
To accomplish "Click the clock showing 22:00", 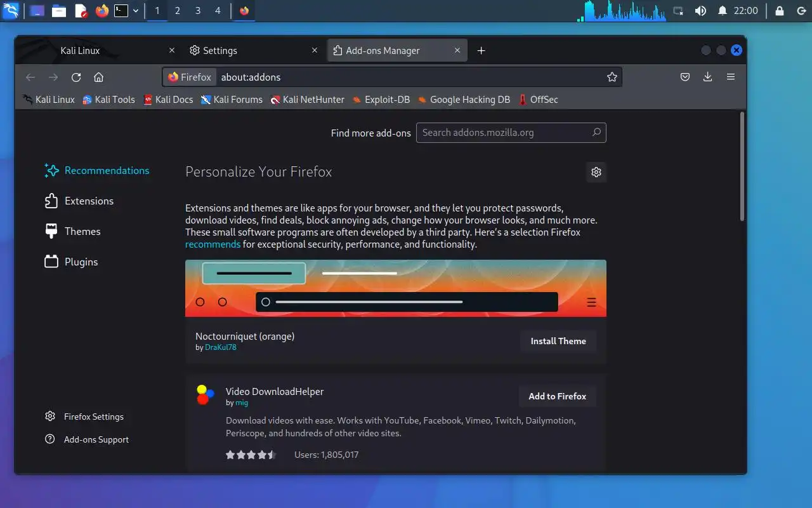I will [x=745, y=11].
